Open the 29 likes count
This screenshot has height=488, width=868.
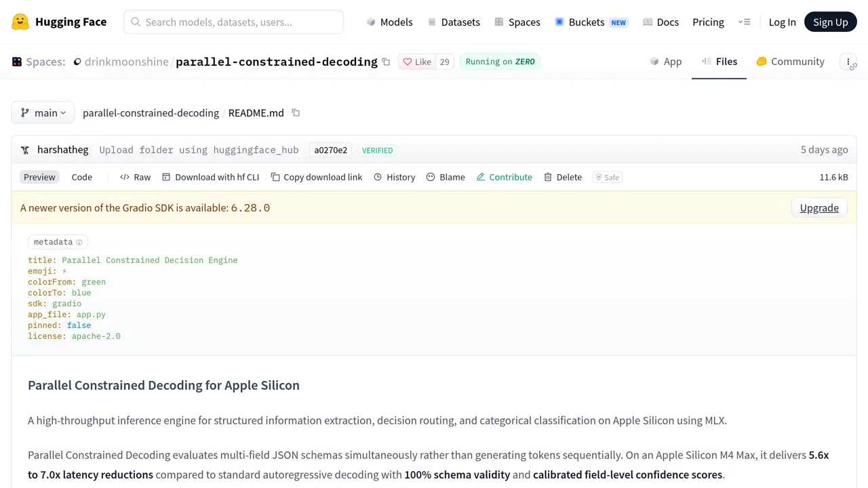pos(445,62)
